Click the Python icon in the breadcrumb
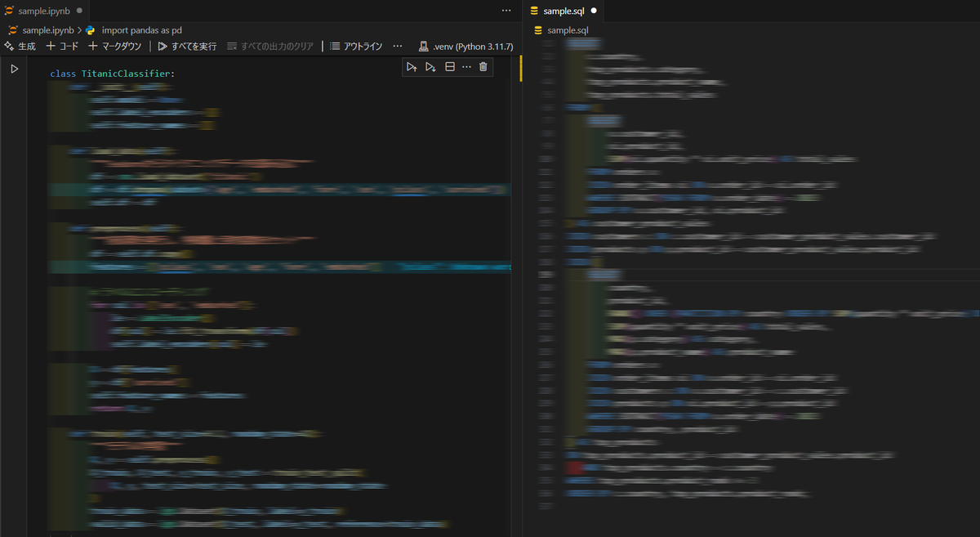Image resolution: width=980 pixels, height=537 pixels. (x=91, y=30)
